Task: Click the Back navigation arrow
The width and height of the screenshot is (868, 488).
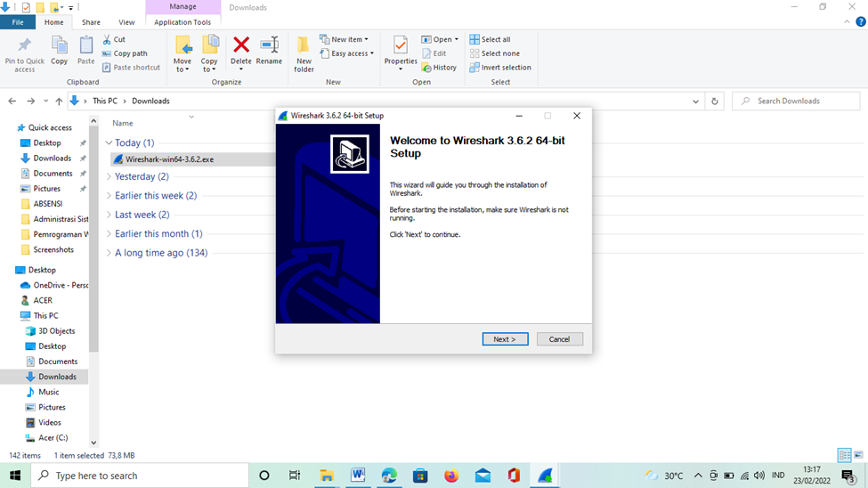Action: [x=12, y=101]
